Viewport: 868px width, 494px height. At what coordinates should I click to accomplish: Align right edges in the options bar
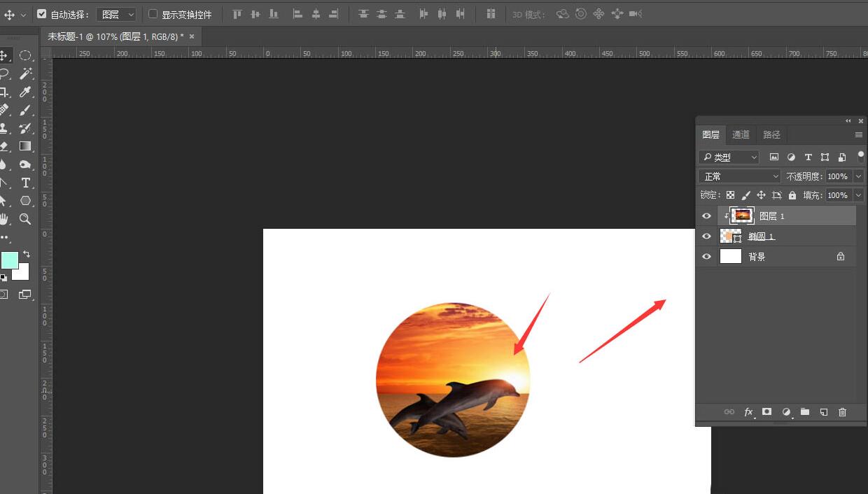click(334, 14)
